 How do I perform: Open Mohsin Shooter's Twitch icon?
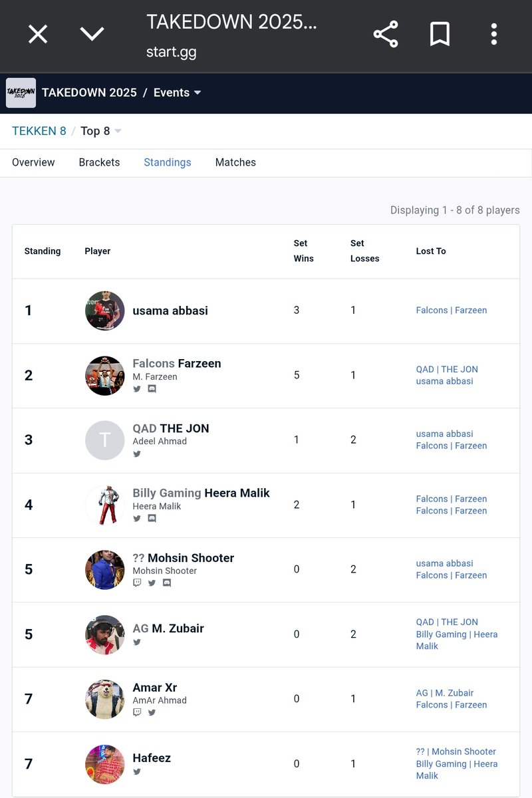coord(137,583)
